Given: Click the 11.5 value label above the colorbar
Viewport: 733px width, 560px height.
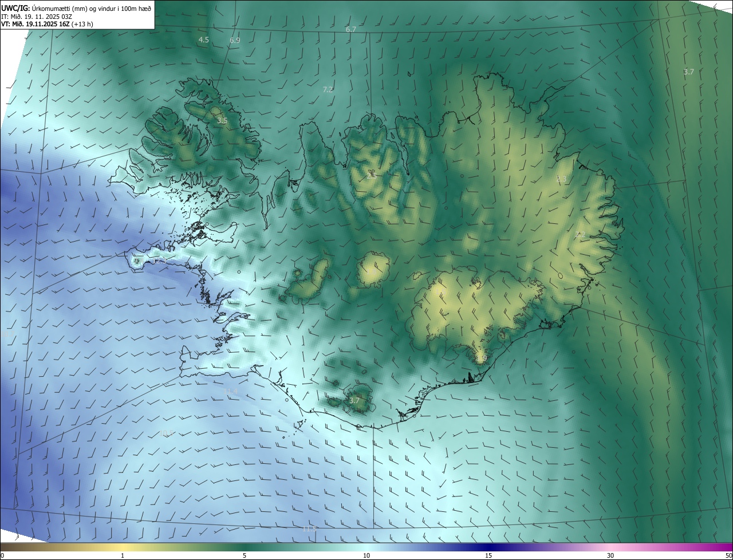Looking at the screenshot, I should click(309, 529).
